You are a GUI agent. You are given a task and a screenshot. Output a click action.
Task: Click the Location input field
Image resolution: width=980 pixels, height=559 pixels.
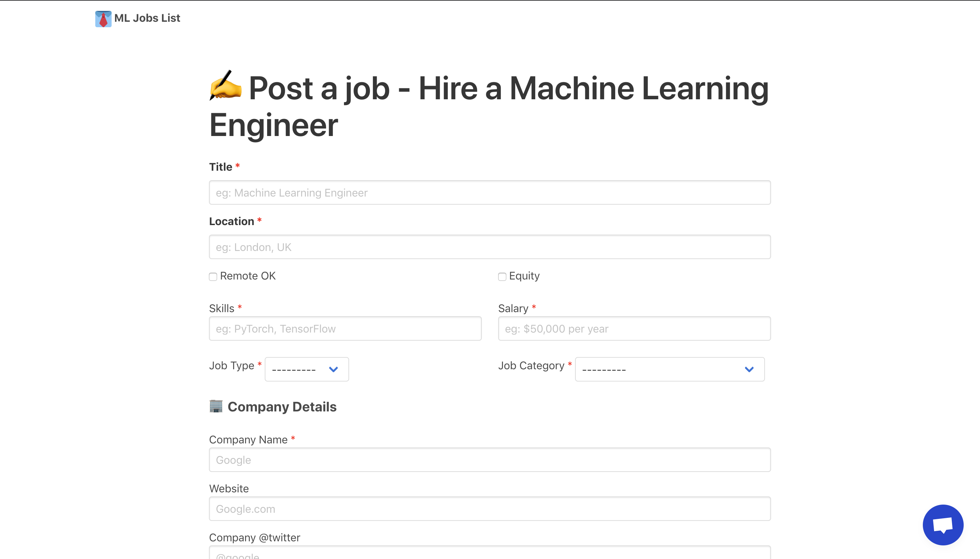(x=489, y=247)
